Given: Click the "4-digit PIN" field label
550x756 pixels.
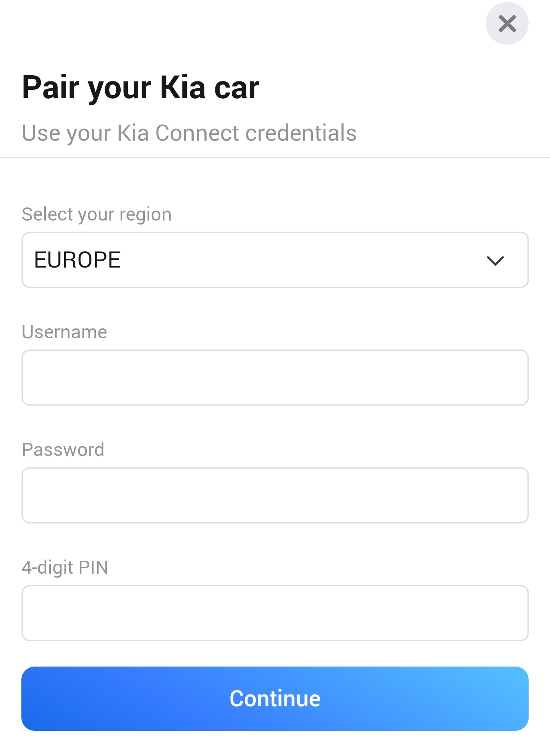Looking at the screenshot, I should point(65,567).
